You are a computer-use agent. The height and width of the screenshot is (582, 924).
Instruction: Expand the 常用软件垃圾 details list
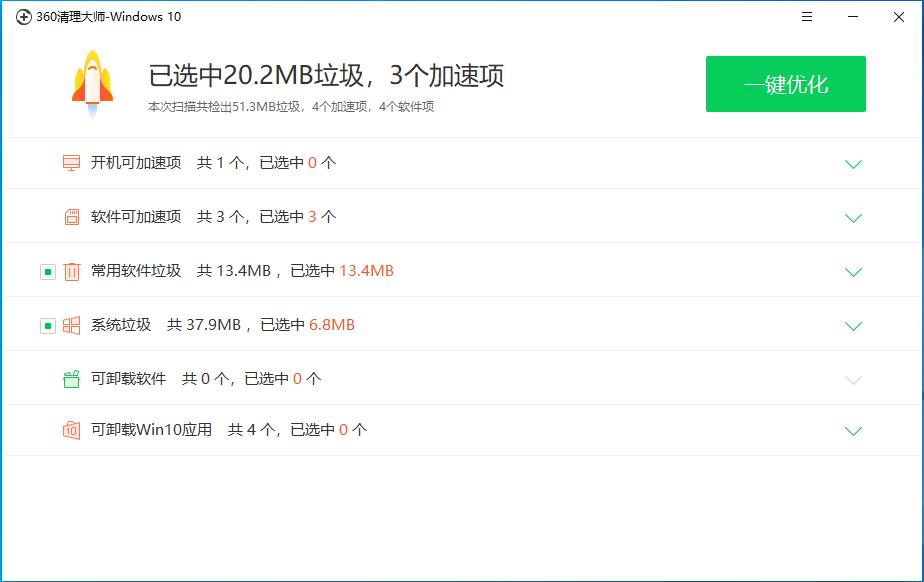tap(853, 271)
